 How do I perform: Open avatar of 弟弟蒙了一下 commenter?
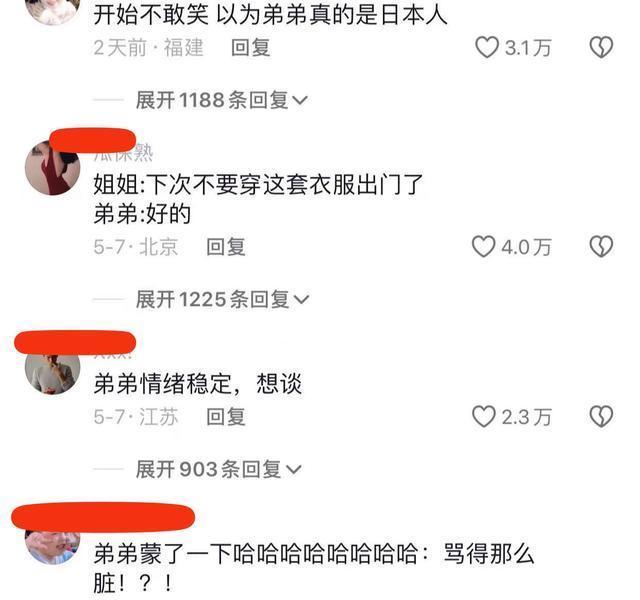click(53, 547)
